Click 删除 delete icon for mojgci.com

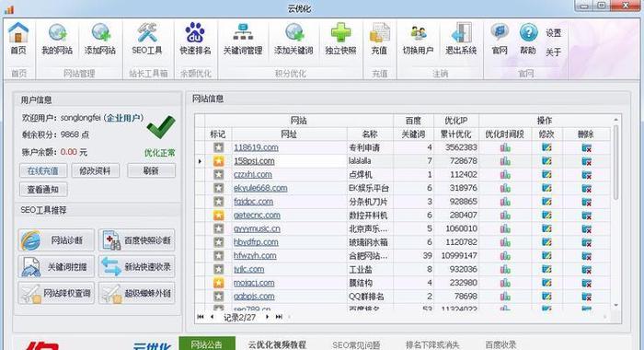pyautogui.click(x=587, y=283)
